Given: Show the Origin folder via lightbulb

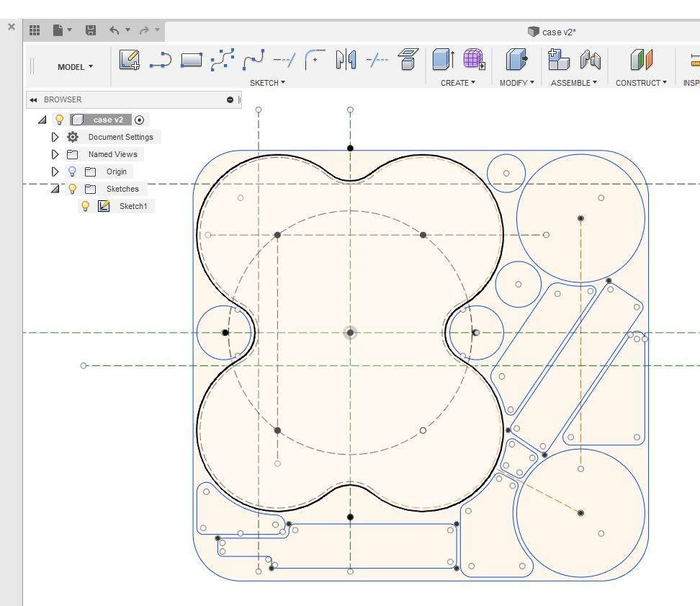Looking at the screenshot, I should tap(72, 171).
